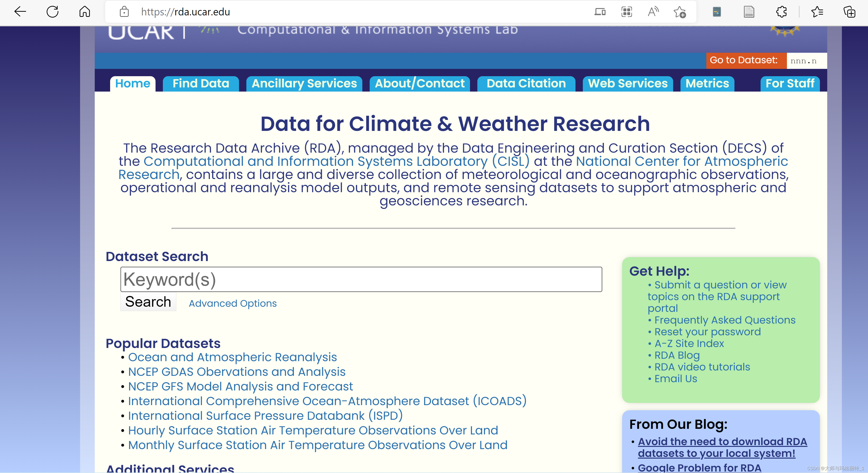Expand the About/Contact dropdown menu

tap(420, 83)
